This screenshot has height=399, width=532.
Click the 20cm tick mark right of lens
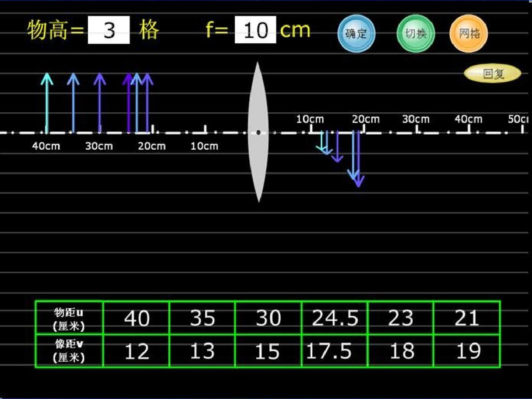point(364,129)
